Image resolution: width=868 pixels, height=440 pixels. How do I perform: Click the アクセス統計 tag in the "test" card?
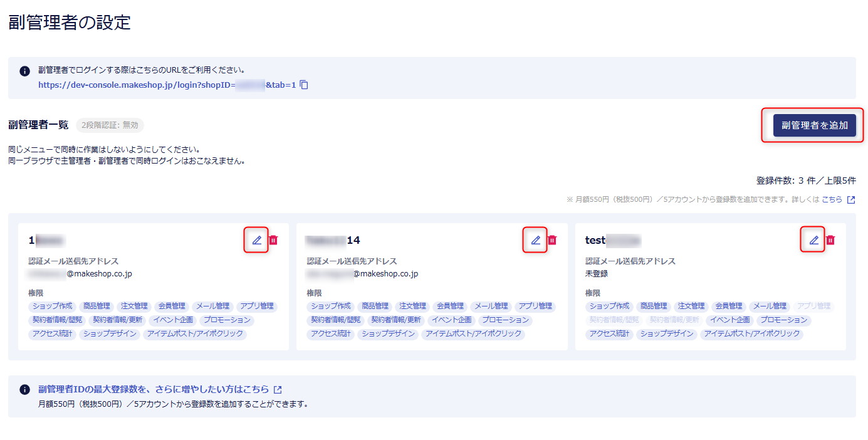coord(610,334)
